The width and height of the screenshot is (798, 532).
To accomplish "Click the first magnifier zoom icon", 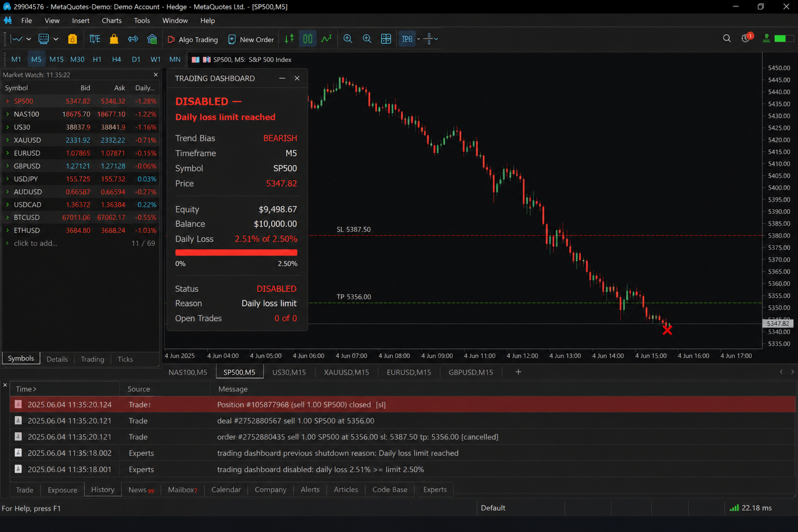I will tap(348, 39).
